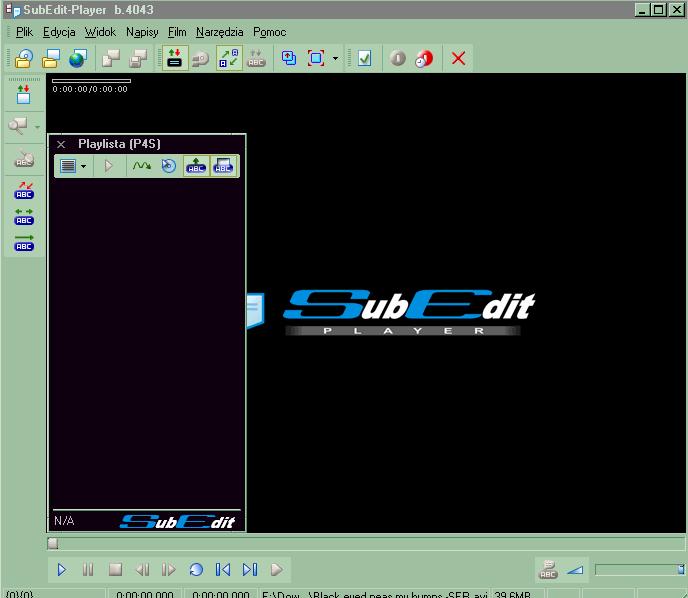
Task: Click the globe internet icon
Action: point(78,58)
